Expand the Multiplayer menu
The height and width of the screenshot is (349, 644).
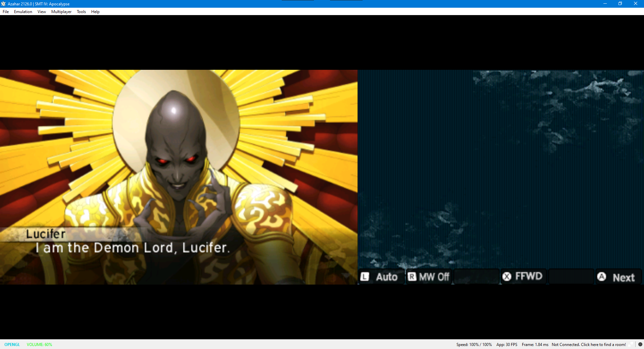pyautogui.click(x=61, y=12)
